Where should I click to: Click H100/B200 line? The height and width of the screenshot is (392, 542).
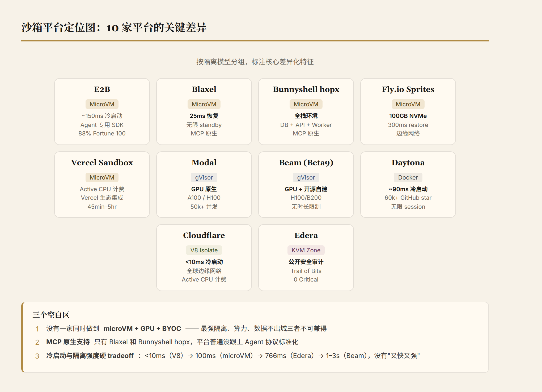(306, 198)
